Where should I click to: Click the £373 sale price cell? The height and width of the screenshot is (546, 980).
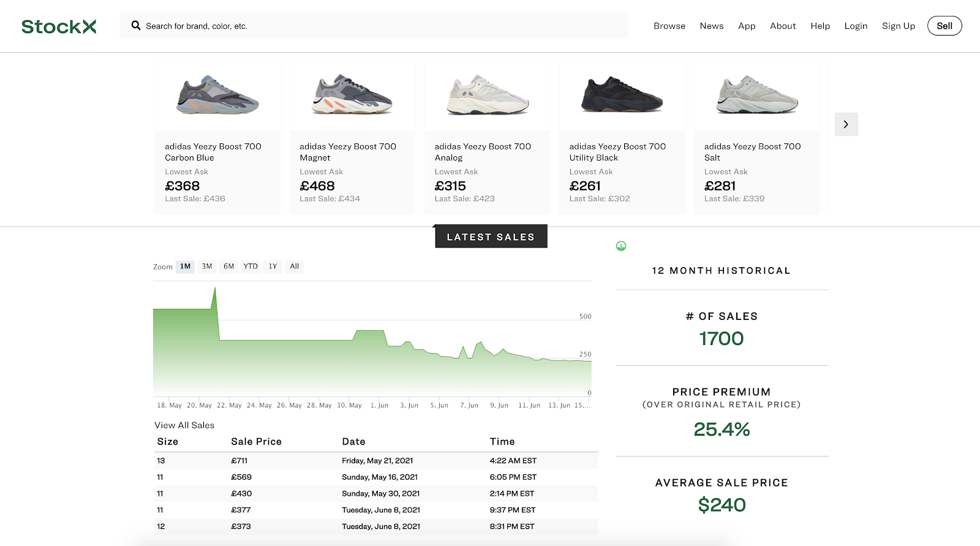241,527
